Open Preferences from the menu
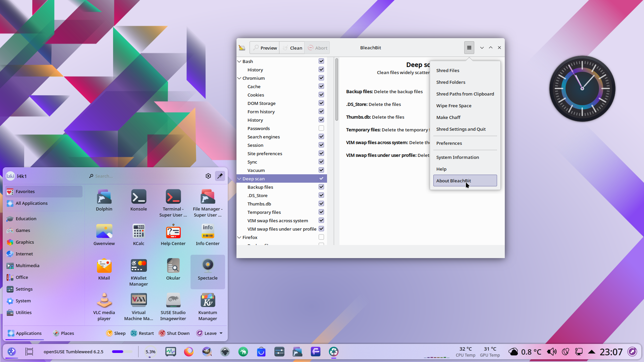Image resolution: width=644 pixels, height=362 pixels. 465,143
